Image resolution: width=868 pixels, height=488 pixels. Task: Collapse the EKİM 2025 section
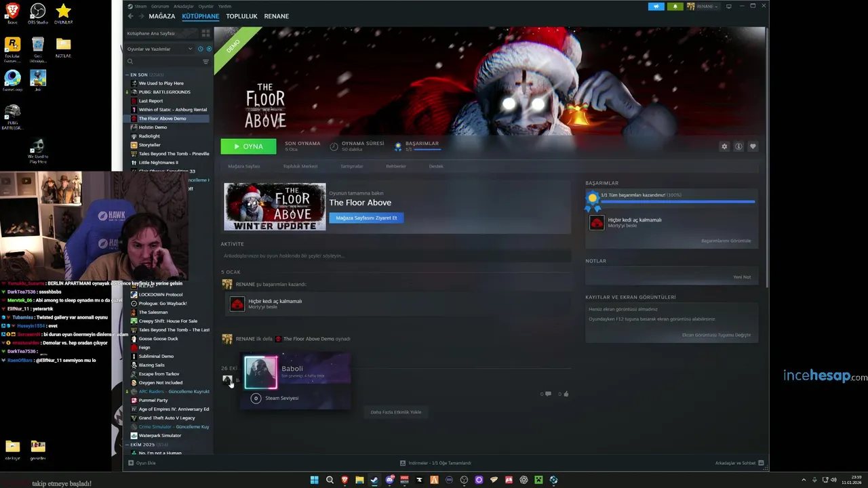[127, 445]
